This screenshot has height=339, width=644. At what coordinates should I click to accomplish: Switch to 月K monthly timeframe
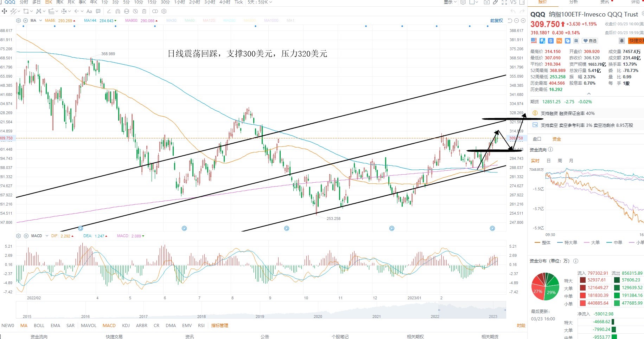click(x=71, y=2)
